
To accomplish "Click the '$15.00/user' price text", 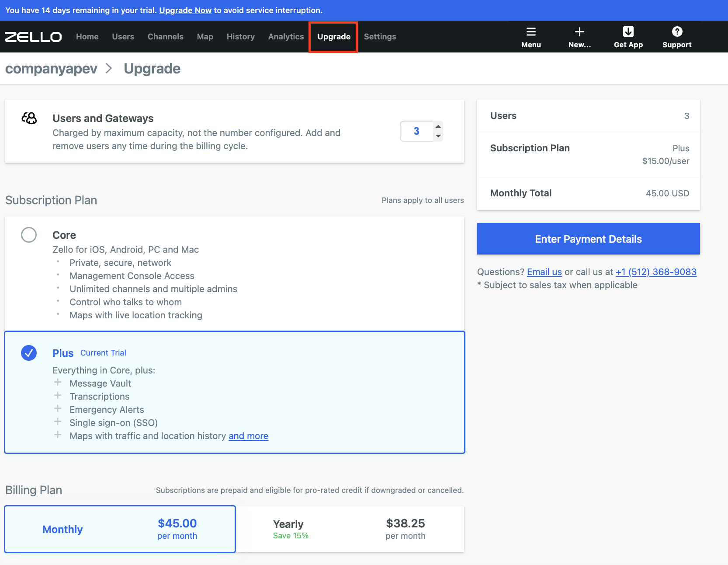I will (x=666, y=161).
